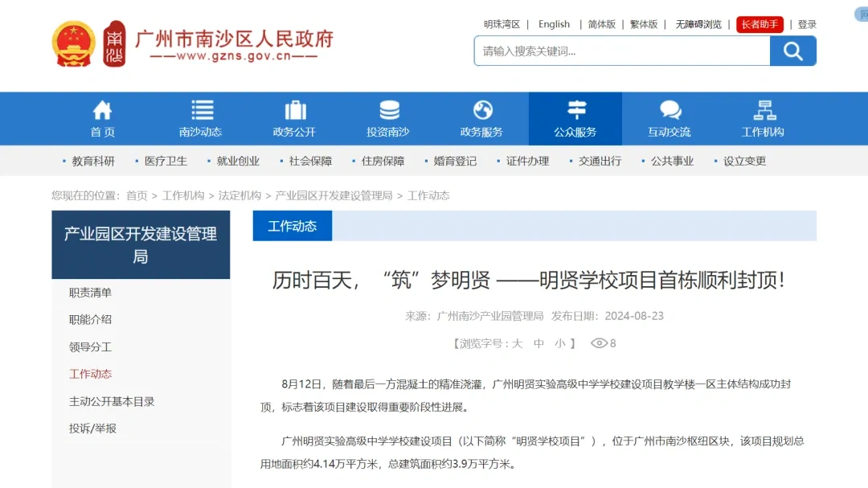Viewport: 868px width, 488px height.
Task: Set browsing font size to 中
Action: pyautogui.click(x=538, y=343)
